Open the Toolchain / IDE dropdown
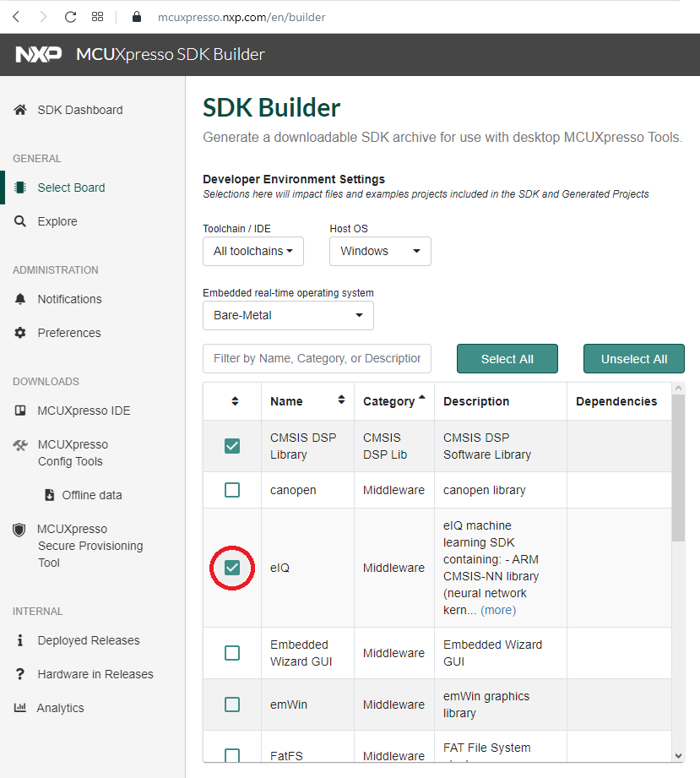Screen dimensions: 700x778 [253, 251]
